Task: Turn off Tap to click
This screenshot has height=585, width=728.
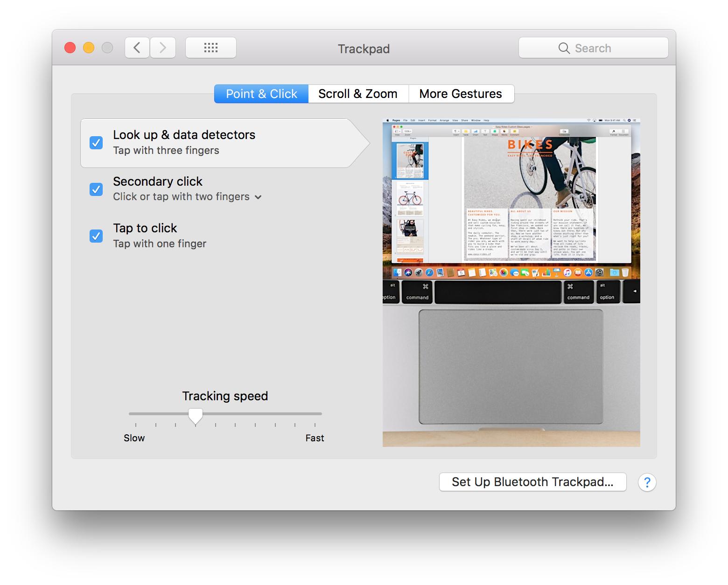Action: [x=96, y=236]
